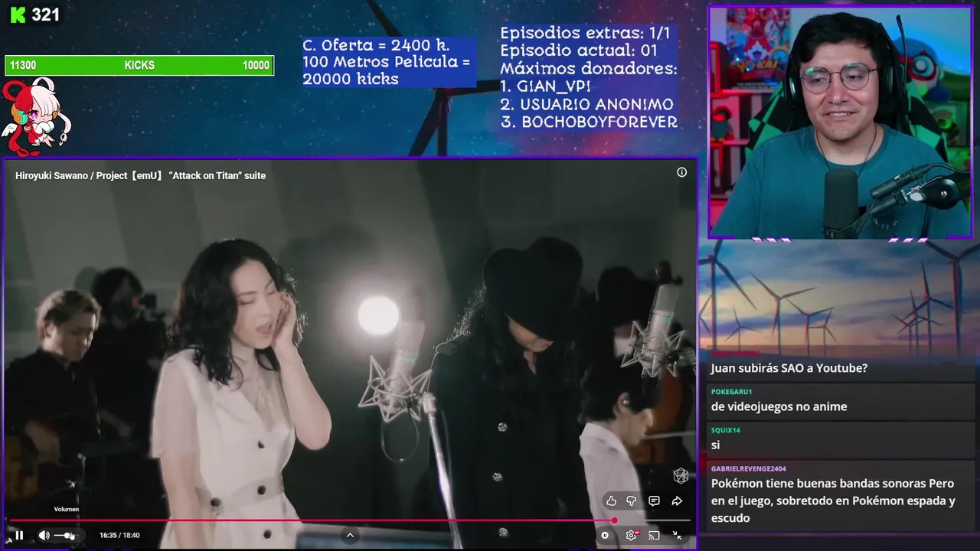The image size is (980, 551).
Task: Open video settings gear icon
Action: [631, 536]
